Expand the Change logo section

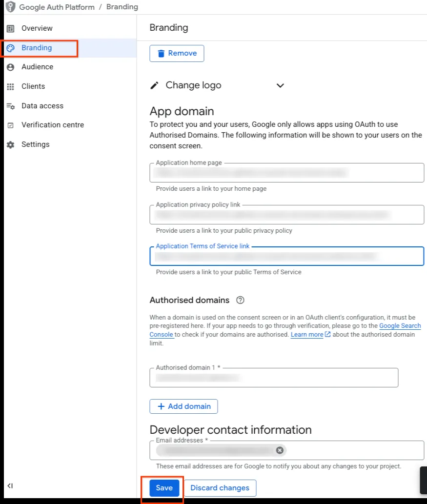(x=281, y=85)
